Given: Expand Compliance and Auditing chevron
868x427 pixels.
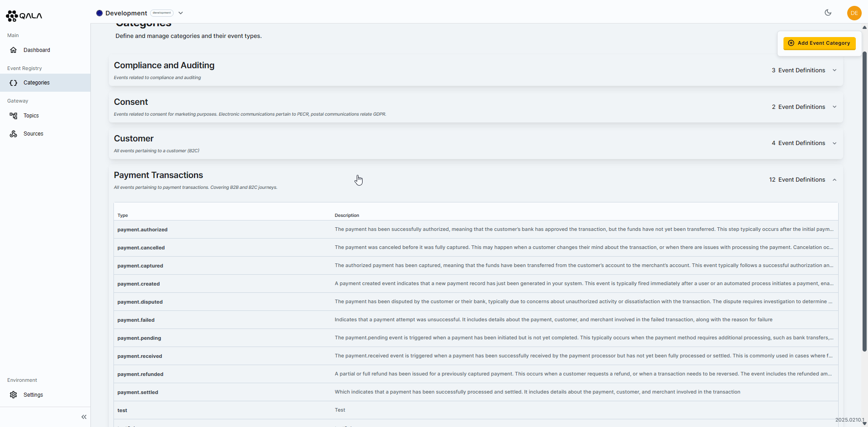Looking at the screenshot, I should click(x=835, y=70).
